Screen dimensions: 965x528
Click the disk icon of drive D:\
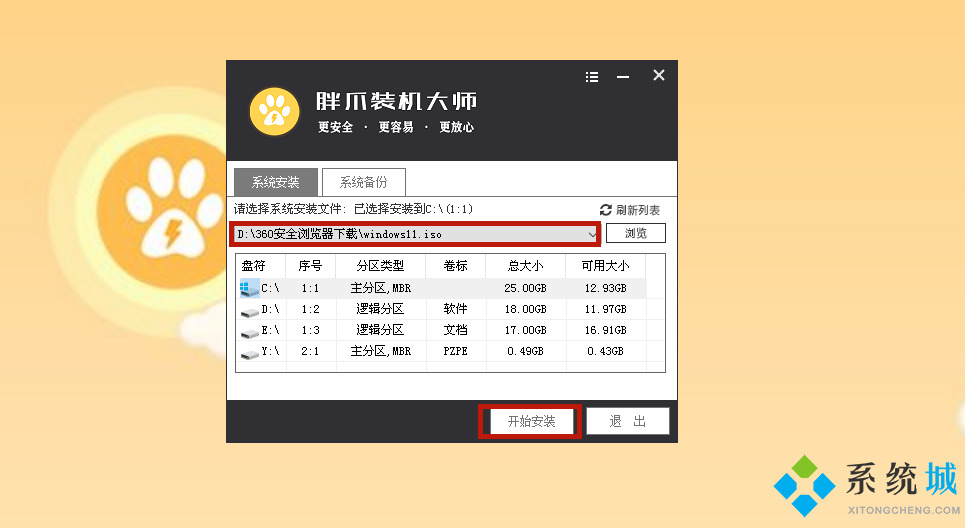[249, 311]
